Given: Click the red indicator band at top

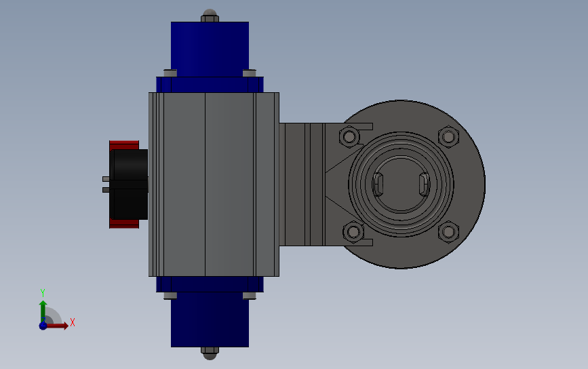Looking at the screenshot, I should [124, 145].
